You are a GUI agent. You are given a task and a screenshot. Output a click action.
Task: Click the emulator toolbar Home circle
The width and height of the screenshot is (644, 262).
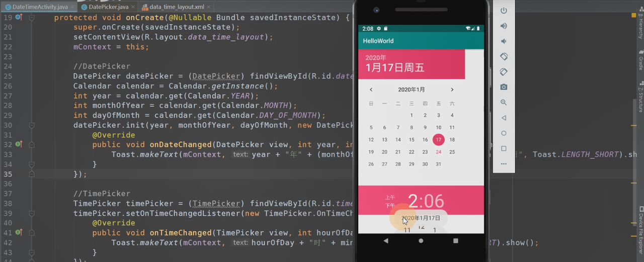click(x=504, y=133)
